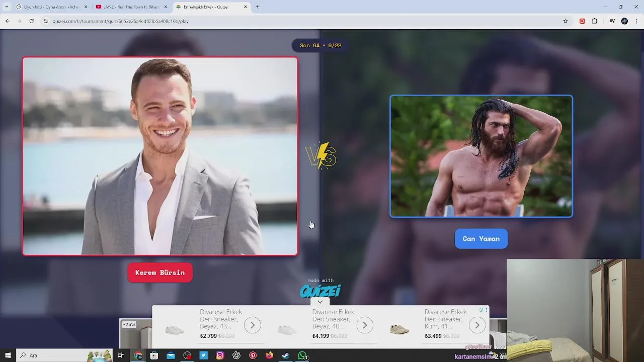Screen dimensions: 644x362
Task: Open the red recorder extension icon
Action: click(582, 21)
